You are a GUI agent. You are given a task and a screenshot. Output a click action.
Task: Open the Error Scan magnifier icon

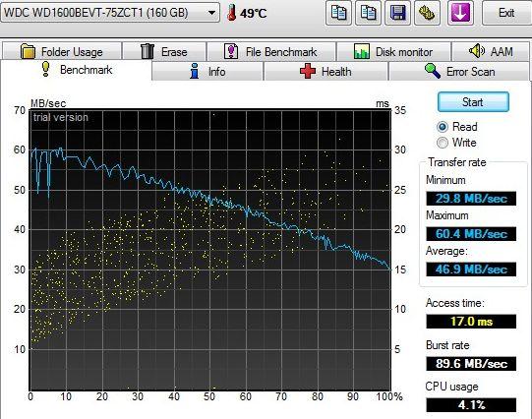[433, 71]
